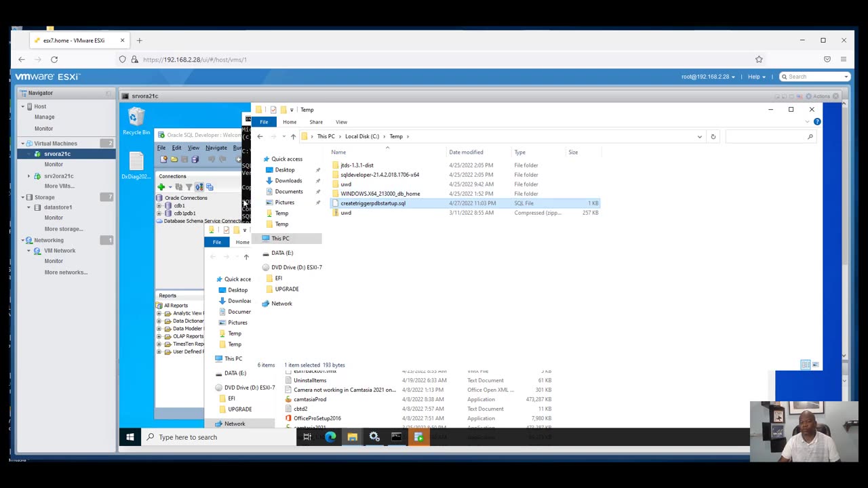Click the New icon in the SQL Developer toolbar
The image size is (868, 488).
point(163,159)
